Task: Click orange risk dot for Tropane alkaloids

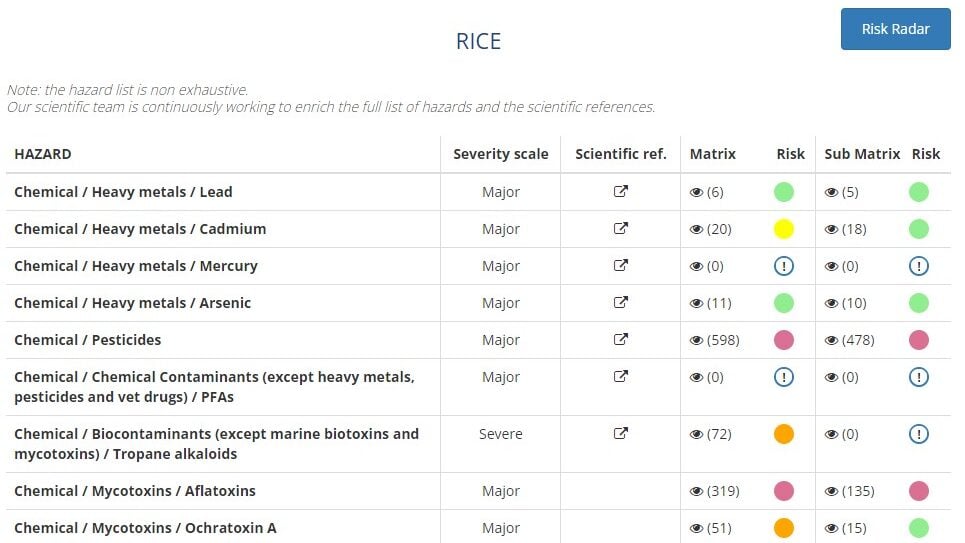Action: (x=783, y=434)
